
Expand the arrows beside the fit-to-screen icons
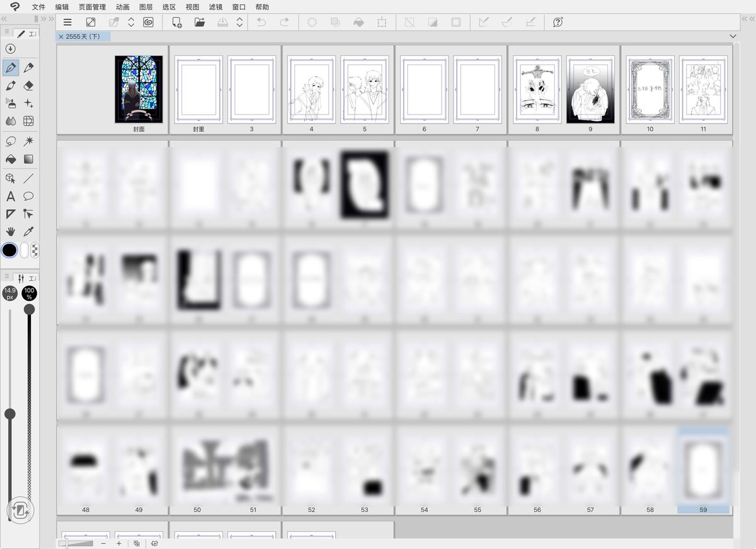131,22
